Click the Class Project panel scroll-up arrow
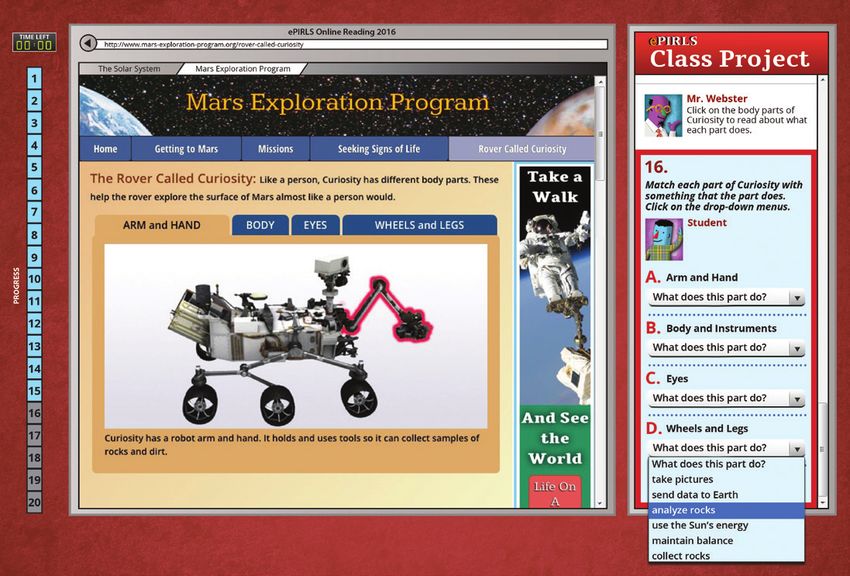 coord(822,80)
